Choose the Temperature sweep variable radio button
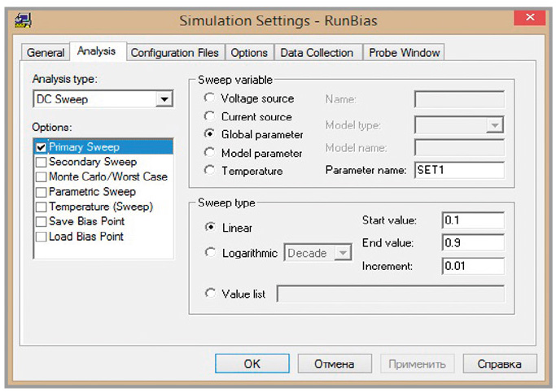 (211, 171)
